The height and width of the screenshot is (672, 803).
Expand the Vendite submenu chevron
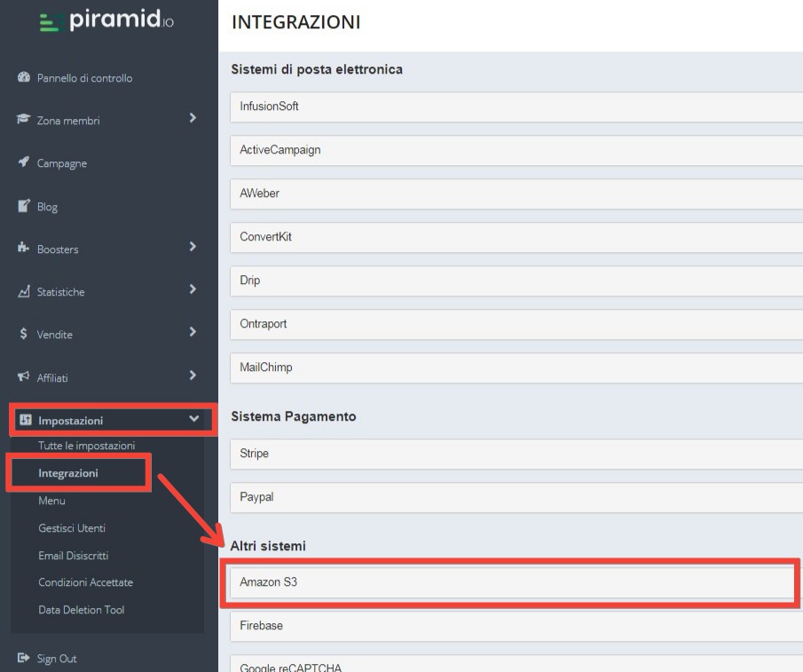[193, 332]
